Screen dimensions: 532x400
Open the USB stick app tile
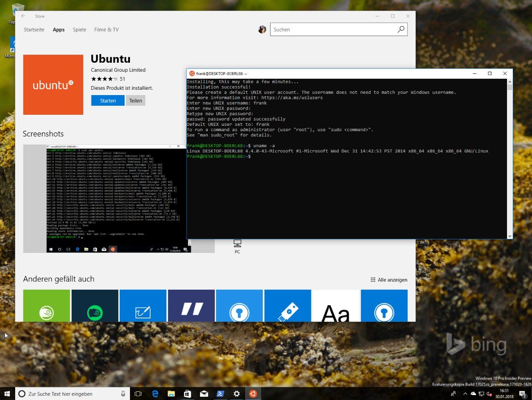[288, 306]
